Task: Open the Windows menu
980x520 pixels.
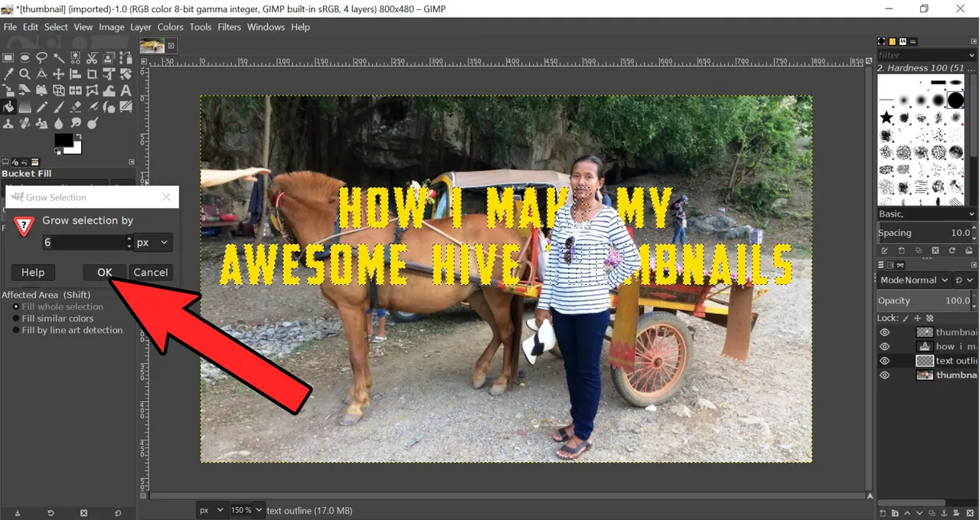Action: [x=266, y=27]
